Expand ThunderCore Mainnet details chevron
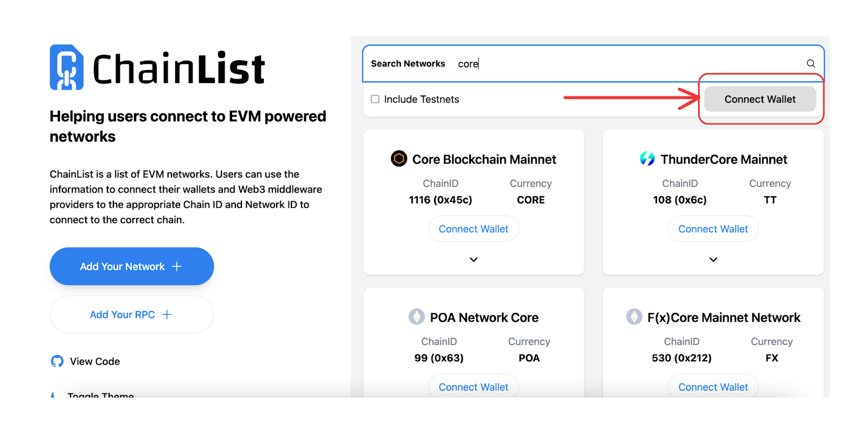Screen dimensions: 868x434 click(713, 259)
